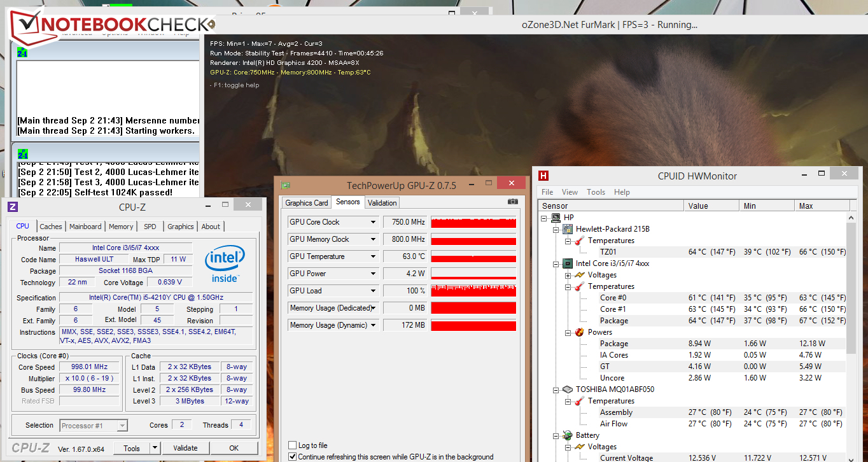Open the GPU Core Clock sensor dropdown
868x462 pixels.
coord(374,222)
